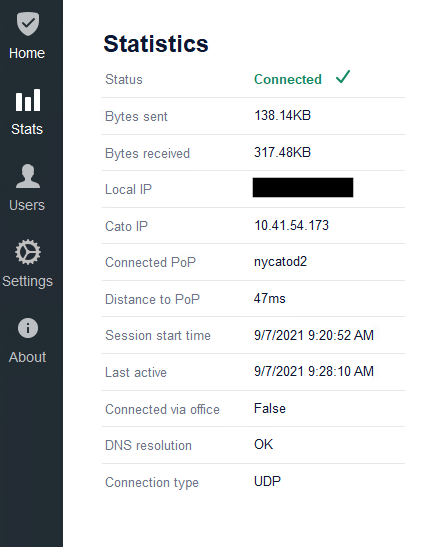Click the Session start time value
431x547 pixels.
coord(314,335)
